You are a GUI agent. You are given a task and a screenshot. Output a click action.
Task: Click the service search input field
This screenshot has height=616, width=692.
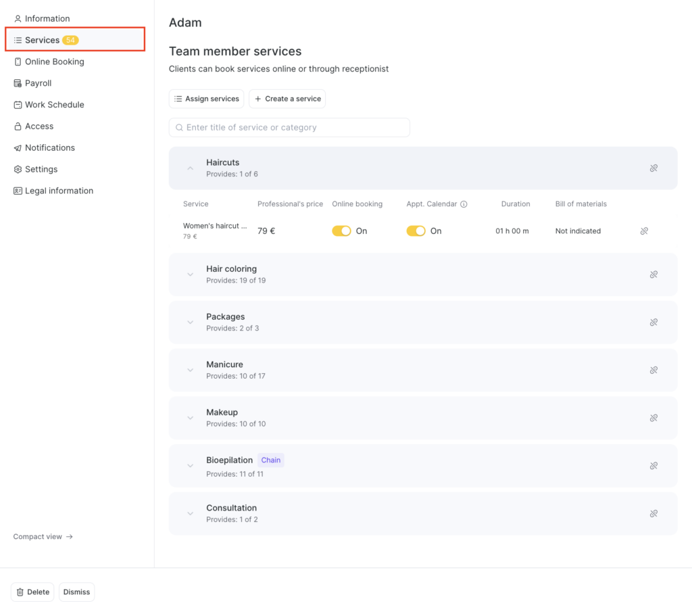[291, 128]
